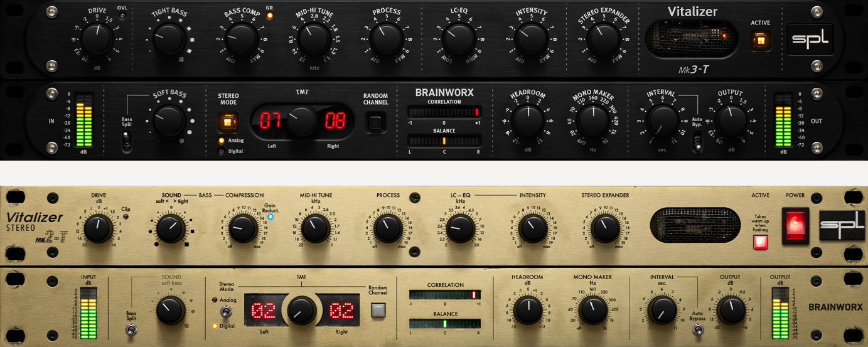Click the Output knob on black Mk3-T
Screen dimensions: 868x347
click(731, 120)
